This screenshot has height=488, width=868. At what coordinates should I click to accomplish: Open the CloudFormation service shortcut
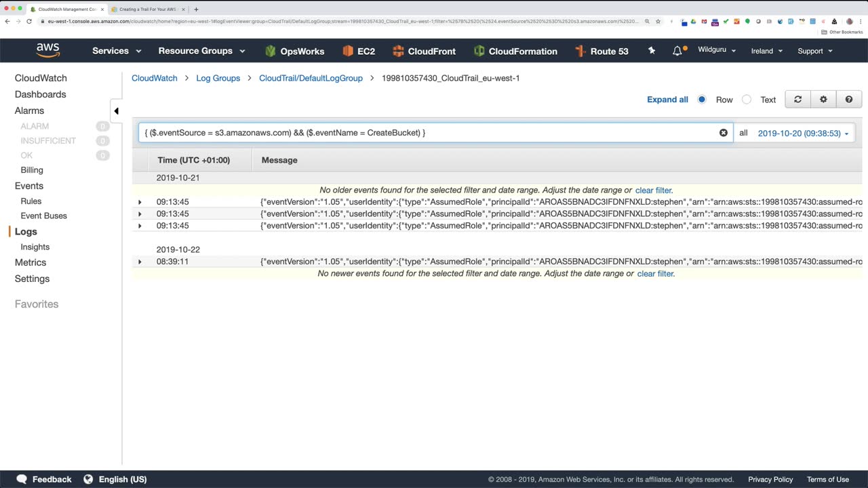(x=515, y=51)
